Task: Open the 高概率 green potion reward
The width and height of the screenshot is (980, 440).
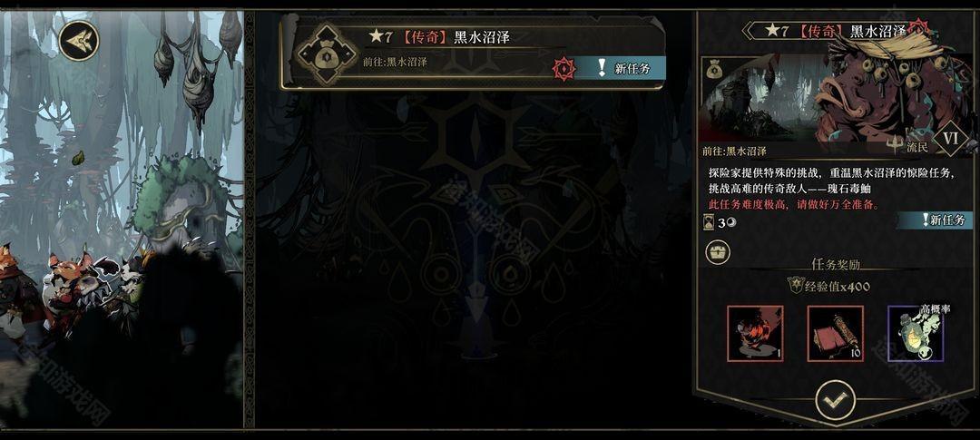Action: tap(916, 333)
